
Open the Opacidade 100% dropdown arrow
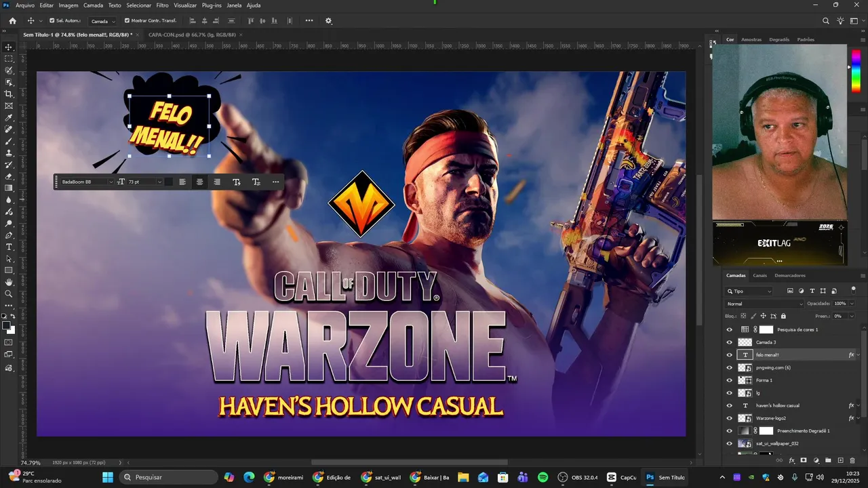pyautogui.click(x=852, y=304)
